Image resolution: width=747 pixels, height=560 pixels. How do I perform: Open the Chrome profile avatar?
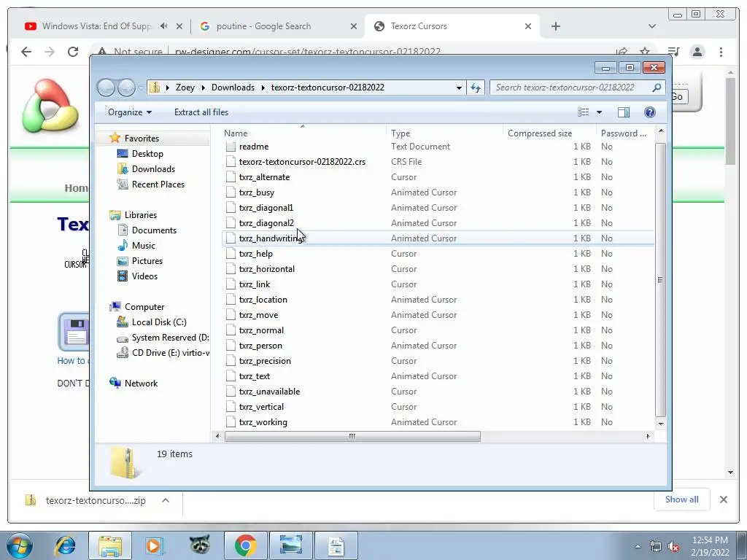click(697, 52)
